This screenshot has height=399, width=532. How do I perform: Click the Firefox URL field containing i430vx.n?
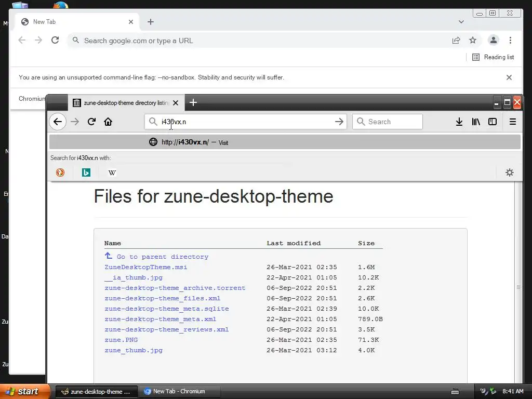246,122
